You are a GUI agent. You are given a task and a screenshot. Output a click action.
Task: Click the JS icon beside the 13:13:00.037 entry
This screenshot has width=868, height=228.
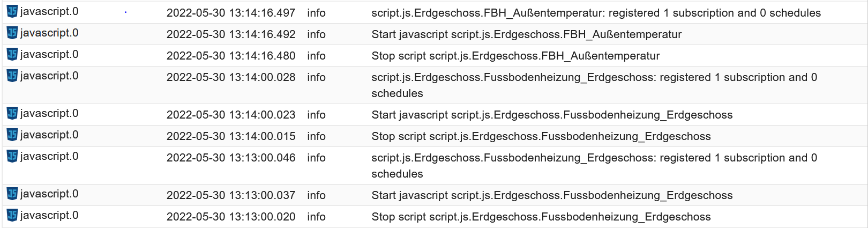coord(12,194)
